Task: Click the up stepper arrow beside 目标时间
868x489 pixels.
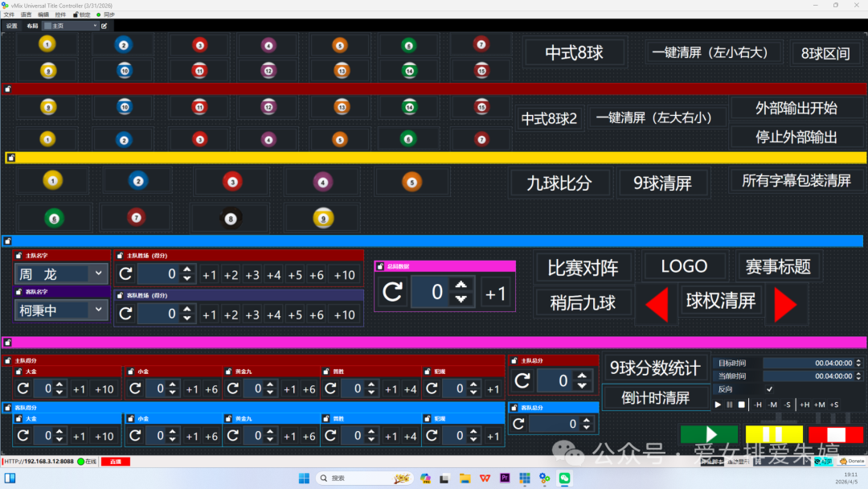Action: (858, 361)
